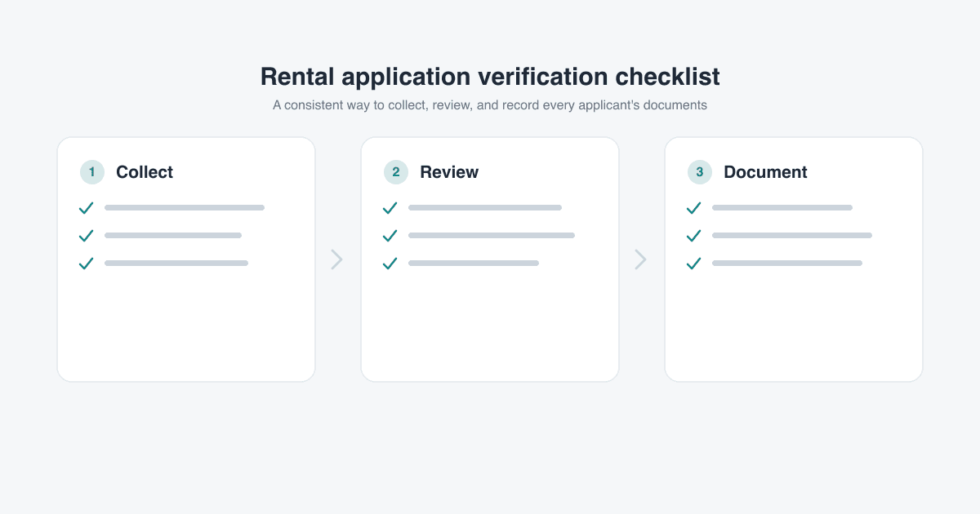Select the "Document" card heading
980x514 pixels.
pos(765,172)
